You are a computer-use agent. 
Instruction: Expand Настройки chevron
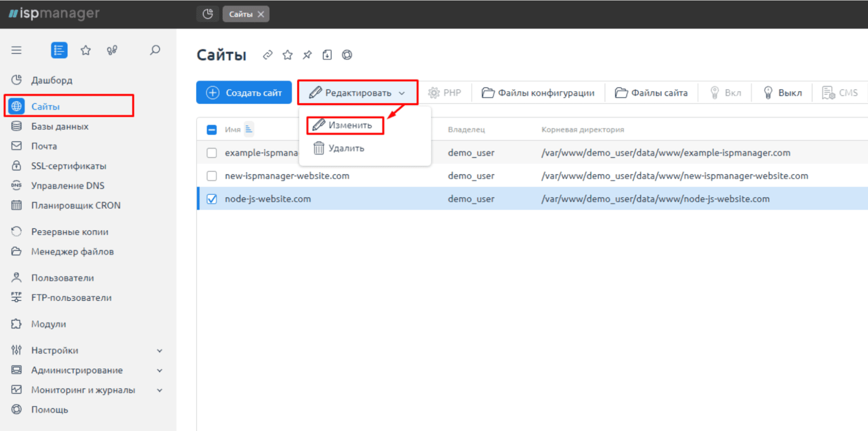159,351
